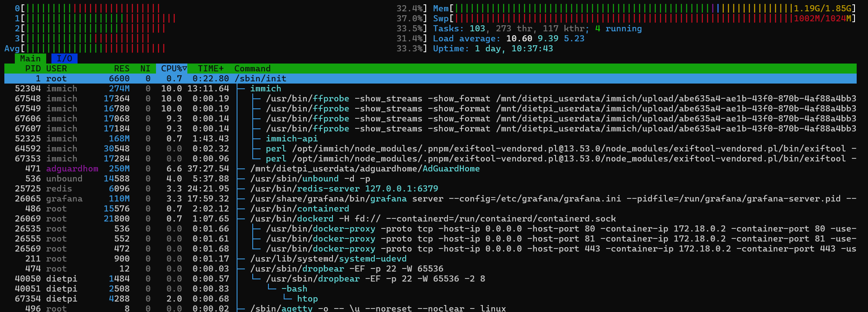This screenshot has width=868, height=312.
Task: Sort by the TIME+ column header
Action: tap(210, 68)
